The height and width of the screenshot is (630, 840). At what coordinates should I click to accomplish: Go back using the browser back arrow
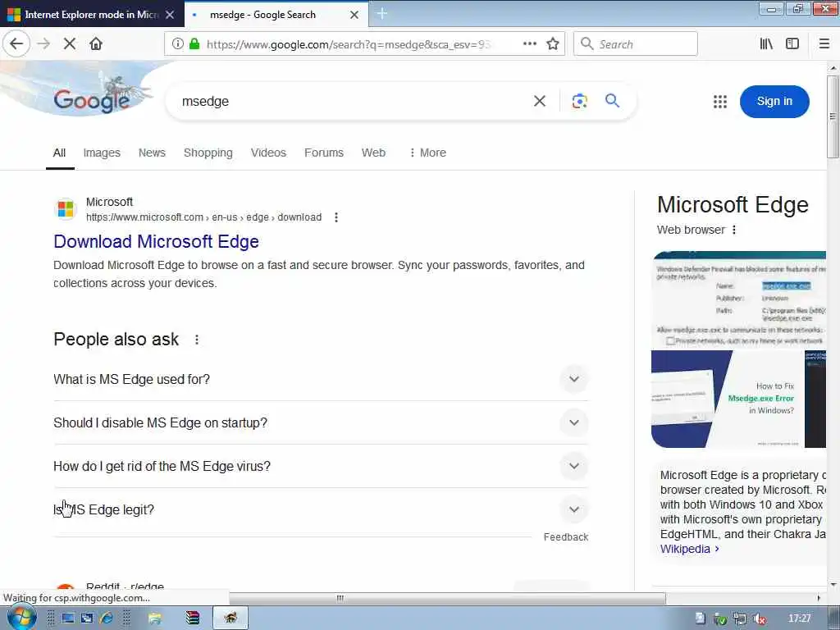click(16, 44)
